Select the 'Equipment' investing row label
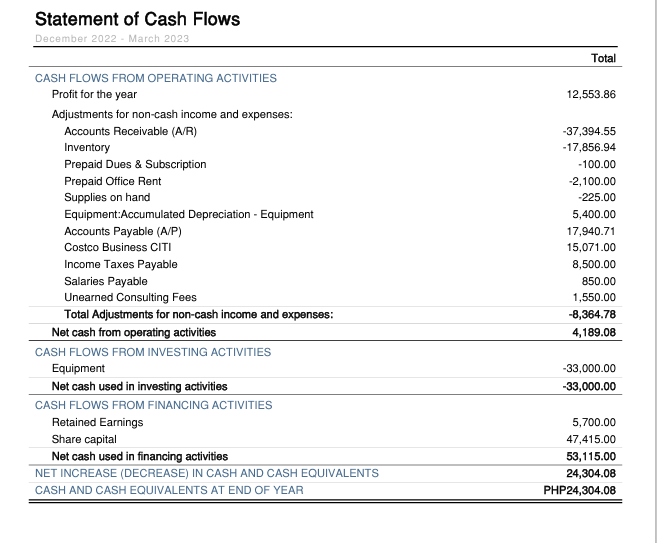The image size is (657, 543). pos(78,368)
